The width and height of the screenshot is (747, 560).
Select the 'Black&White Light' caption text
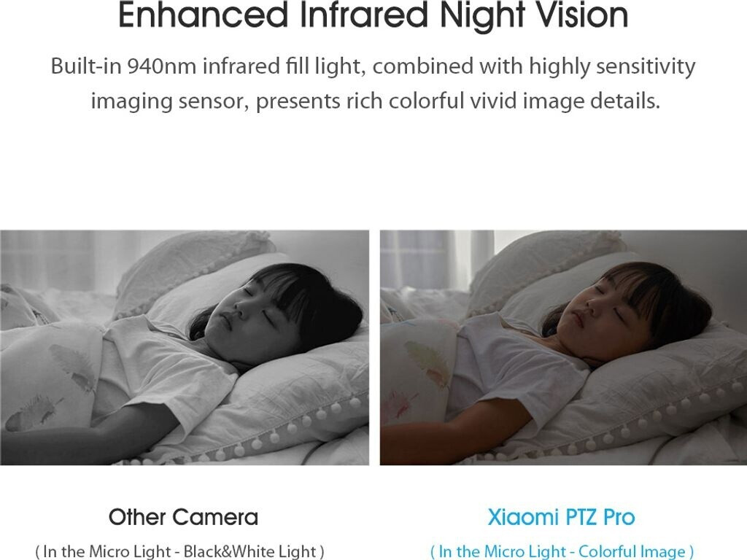point(250,551)
